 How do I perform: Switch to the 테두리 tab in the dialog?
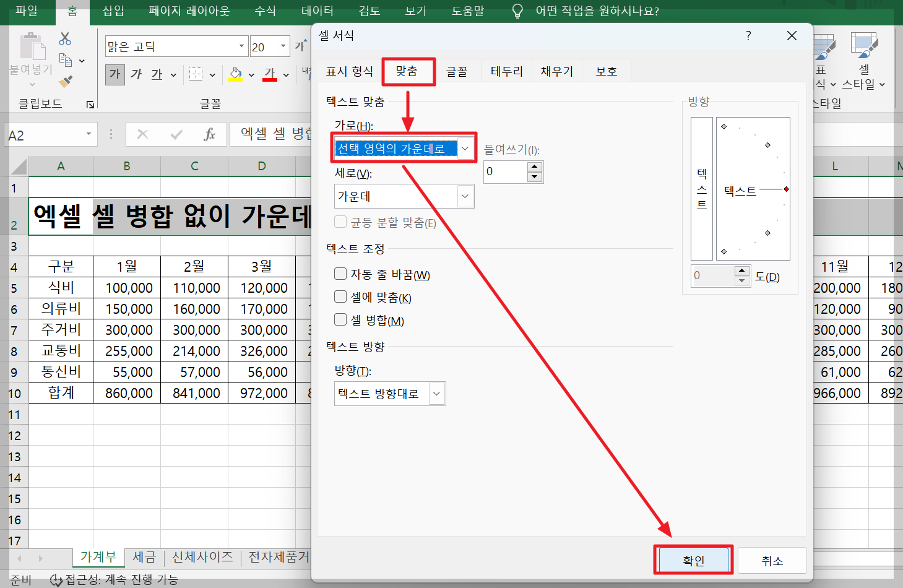click(506, 71)
